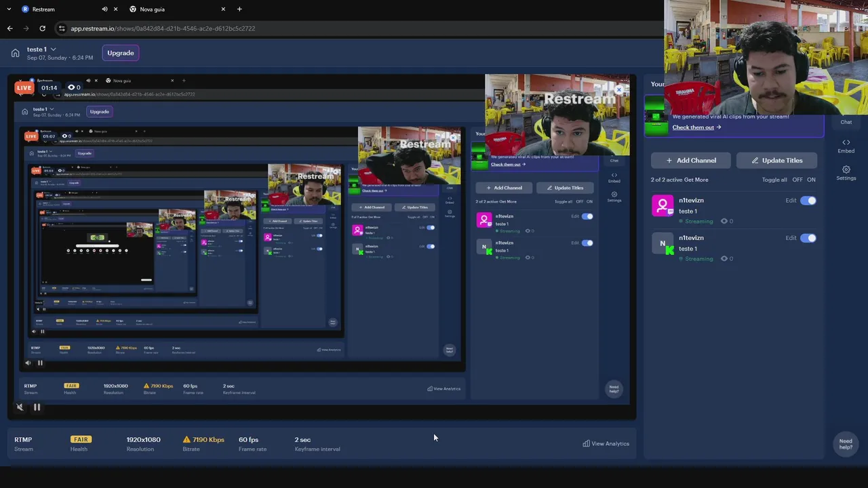The height and width of the screenshot is (488, 868).
Task: Click the FAIR health badge
Action: coord(81,439)
